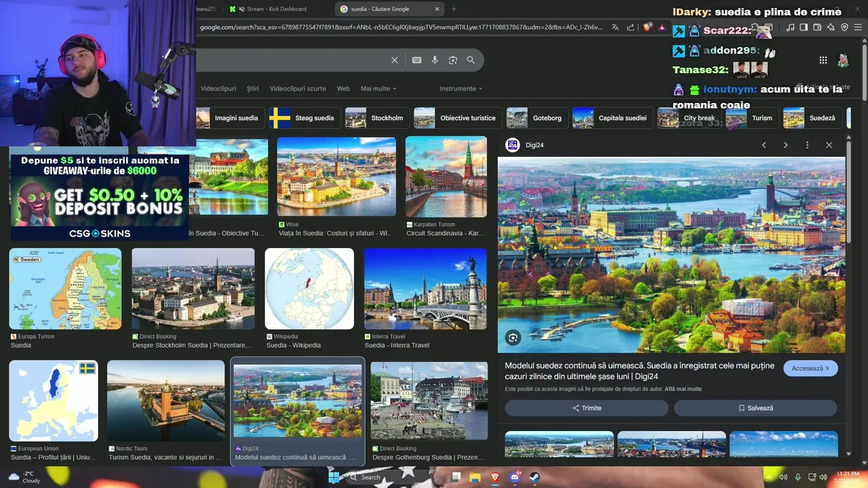
Task: Open Discord from the taskbar
Action: (515, 477)
